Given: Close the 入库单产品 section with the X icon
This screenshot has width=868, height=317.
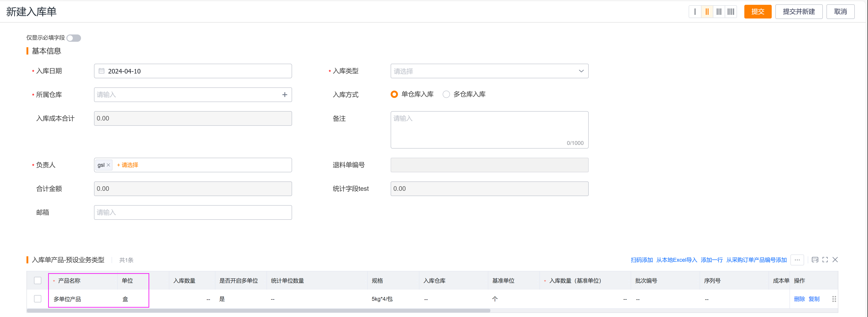Looking at the screenshot, I should (835, 260).
